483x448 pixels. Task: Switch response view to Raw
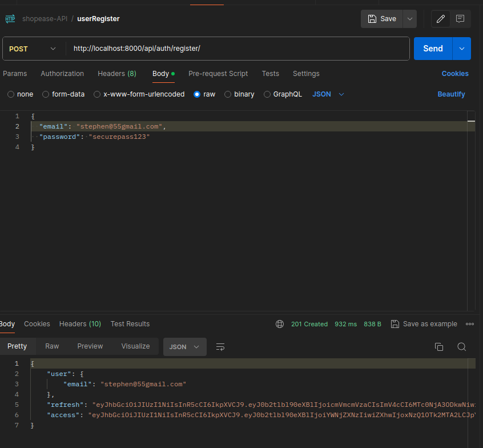pyautogui.click(x=52, y=346)
